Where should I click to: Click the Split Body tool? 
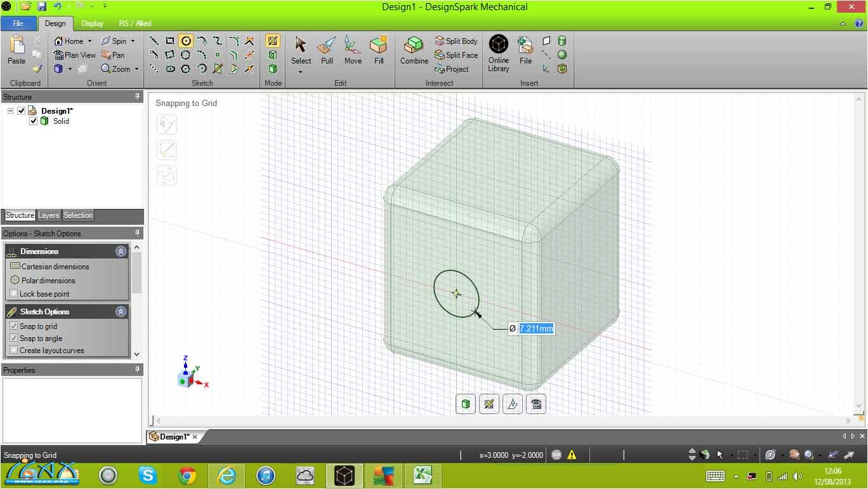[456, 41]
